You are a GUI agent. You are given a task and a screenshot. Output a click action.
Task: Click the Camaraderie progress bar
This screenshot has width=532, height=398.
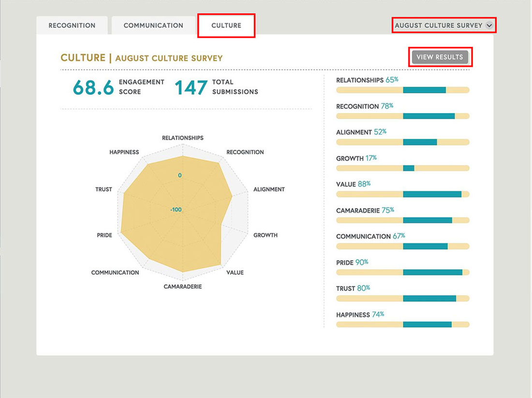coord(402,220)
